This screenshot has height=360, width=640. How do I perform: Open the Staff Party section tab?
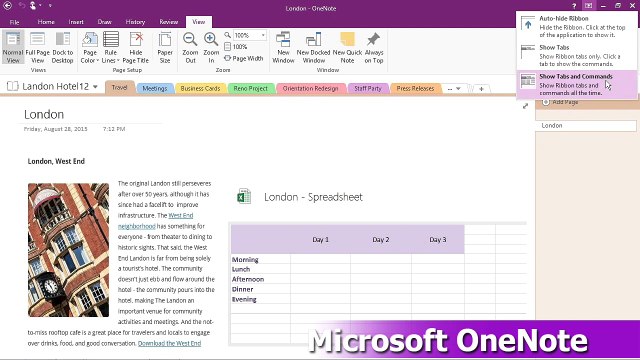pyautogui.click(x=367, y=88)
